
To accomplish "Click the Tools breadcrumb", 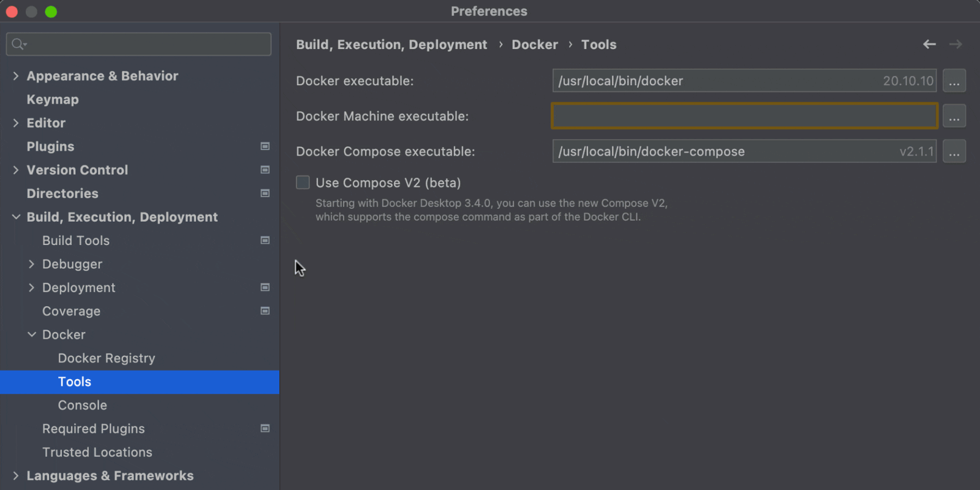I will click(x=599, y=45).
